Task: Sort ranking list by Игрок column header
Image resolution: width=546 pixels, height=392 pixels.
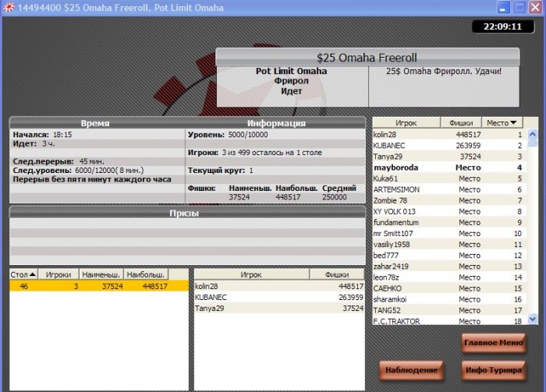Action: click(x=406, y=123)
